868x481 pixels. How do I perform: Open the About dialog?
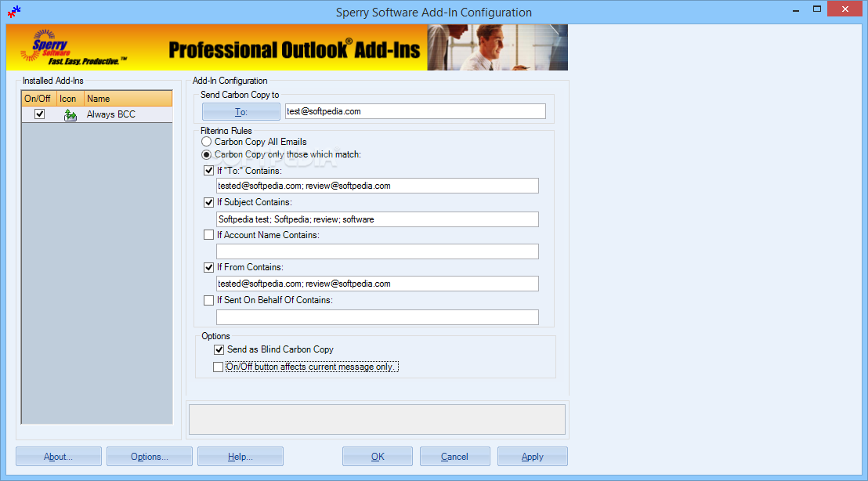coord(59,457)
